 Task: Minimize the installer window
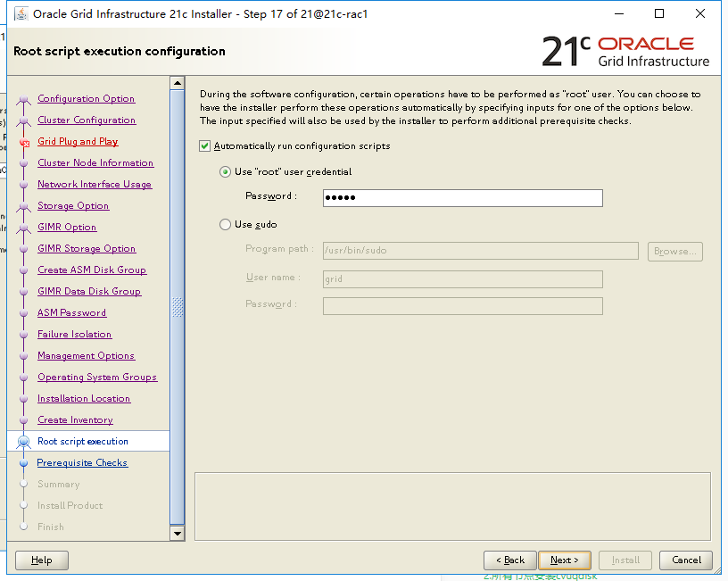619,14
